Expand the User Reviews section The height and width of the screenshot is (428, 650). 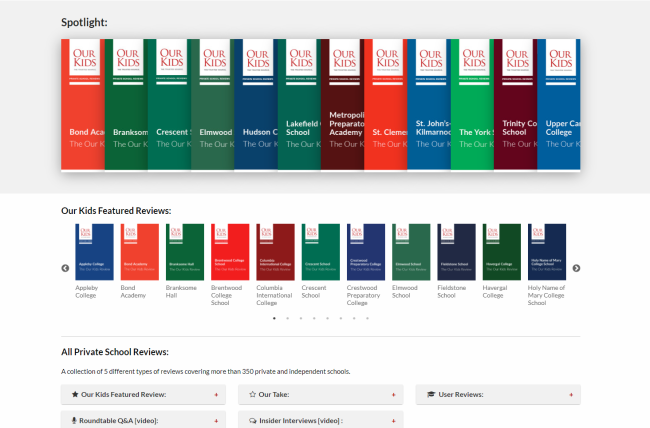498,394
